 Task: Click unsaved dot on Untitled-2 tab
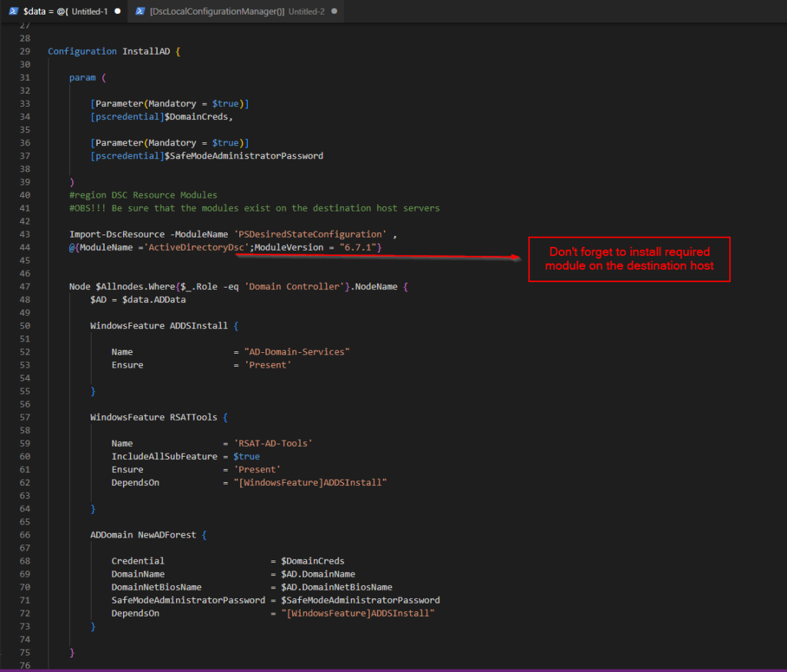tap(334, 12)
